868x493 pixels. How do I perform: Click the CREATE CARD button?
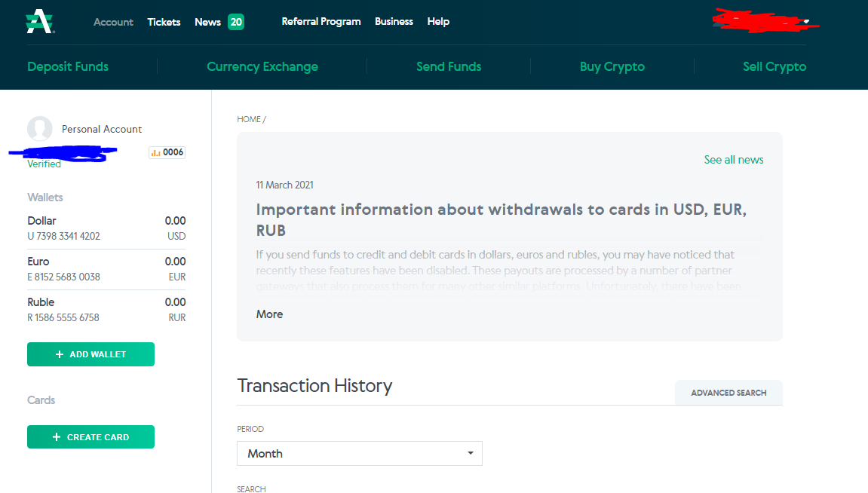pos(90,437)
